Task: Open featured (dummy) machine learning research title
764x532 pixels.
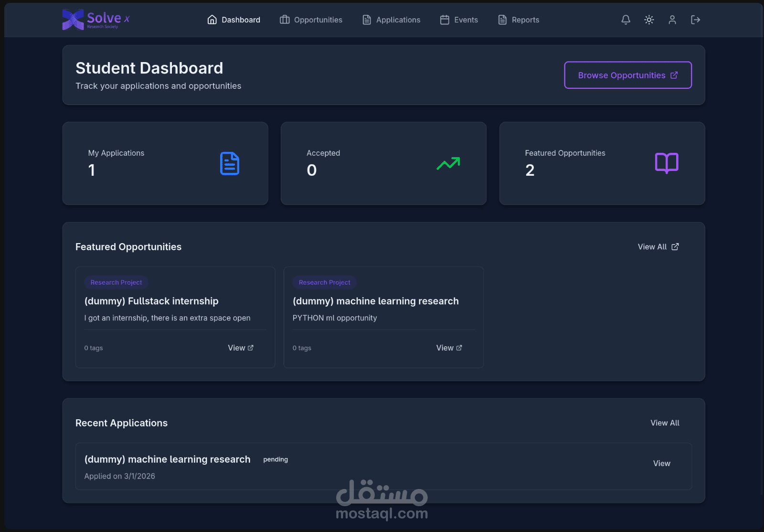Action: (376, 301)
